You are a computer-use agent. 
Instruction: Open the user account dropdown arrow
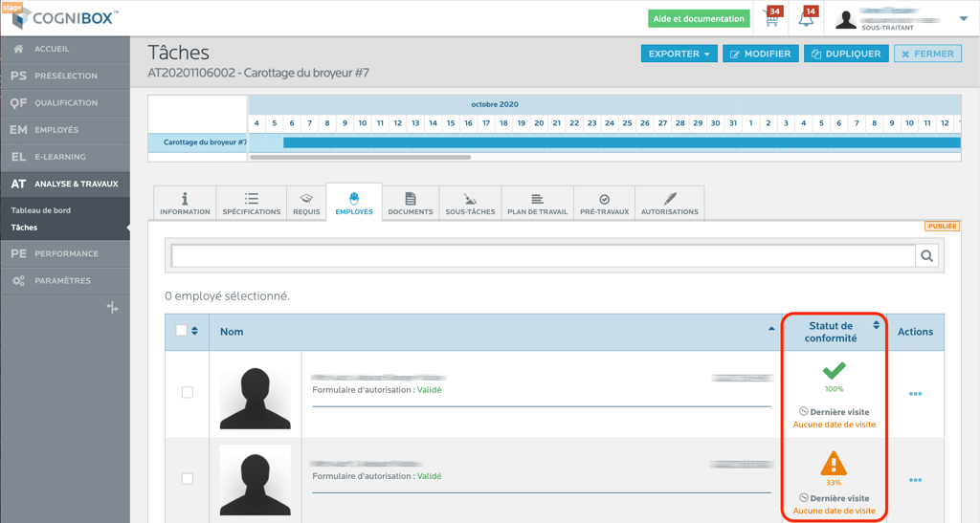963,19
